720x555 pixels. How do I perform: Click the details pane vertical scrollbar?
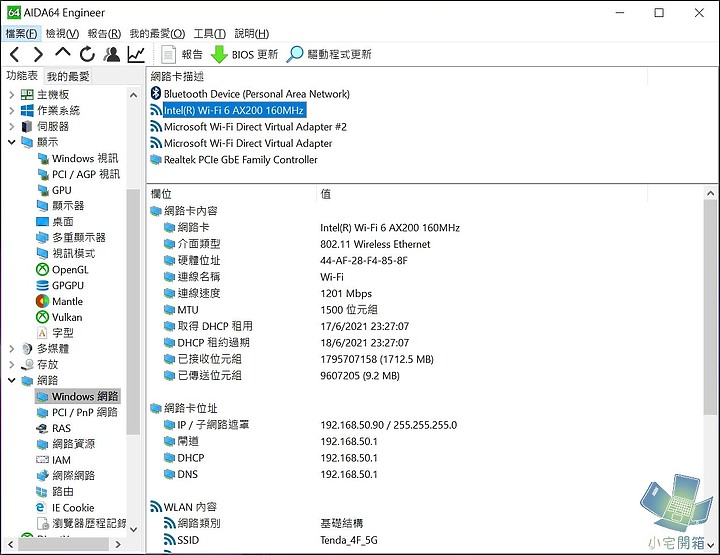tap(710, 308)
